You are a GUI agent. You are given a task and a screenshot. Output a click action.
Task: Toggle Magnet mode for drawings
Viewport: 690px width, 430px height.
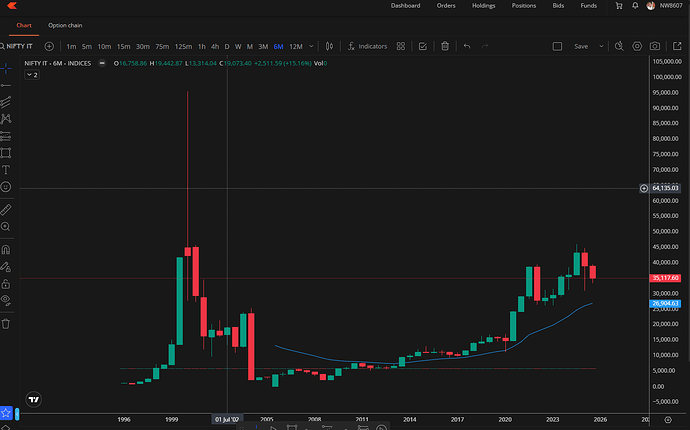6,250
